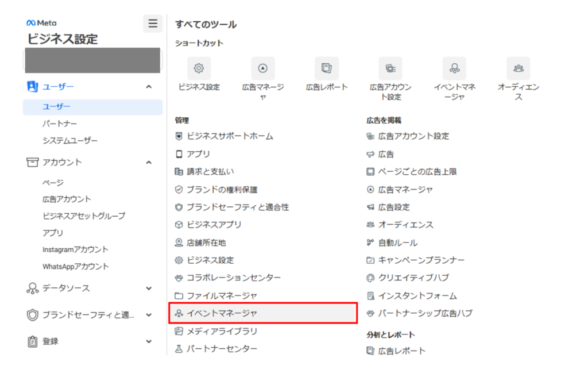The height and width of the screenshot is (373, 588).
Task: Select the highlighted ユーザー sub-item
Action: [x=92, y=107]
